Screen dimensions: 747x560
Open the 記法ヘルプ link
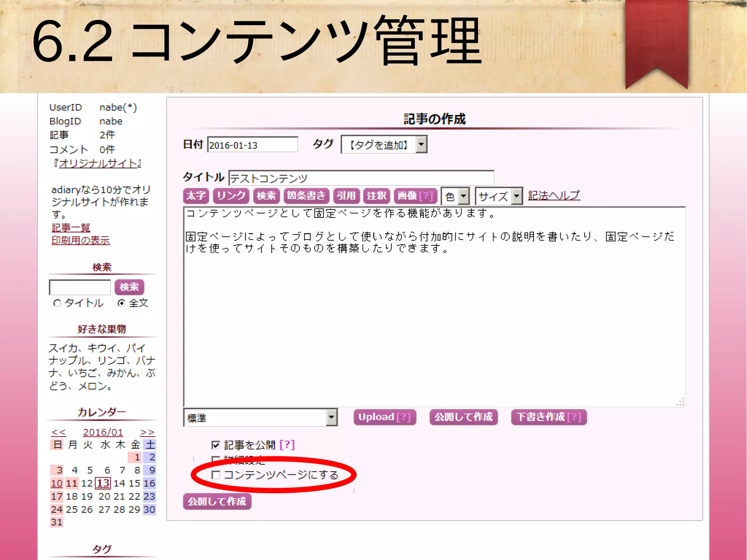pos(554,196)
